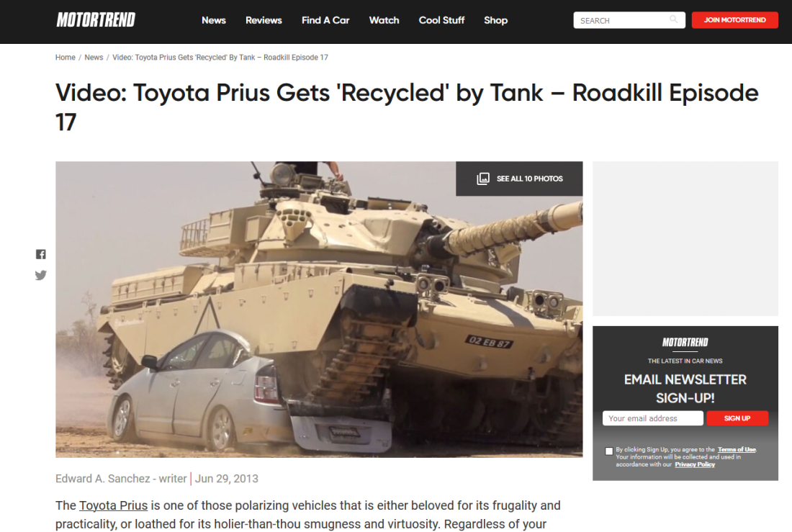Viewport: 792px width, 532px height.
Task: Click the search magnifier icon
Action: coord(673,19)
